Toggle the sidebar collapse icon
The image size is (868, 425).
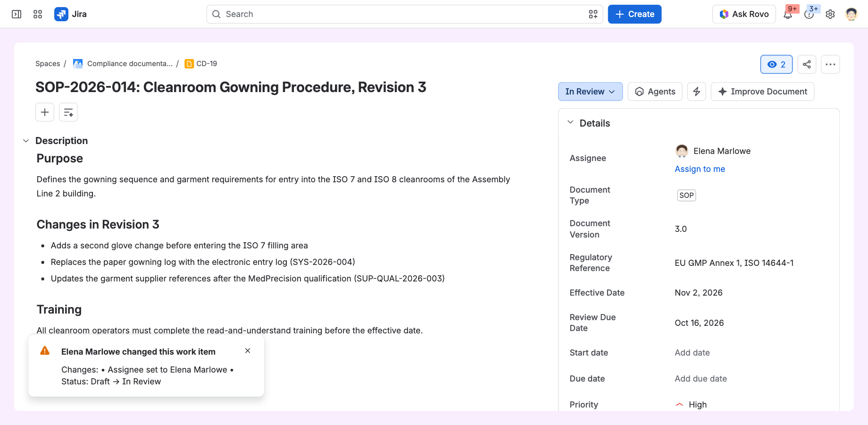(x=17, y=14)
